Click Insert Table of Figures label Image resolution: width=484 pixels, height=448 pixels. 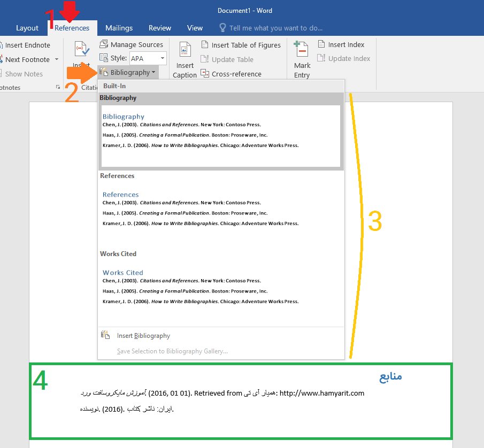(x=246, y=45)
